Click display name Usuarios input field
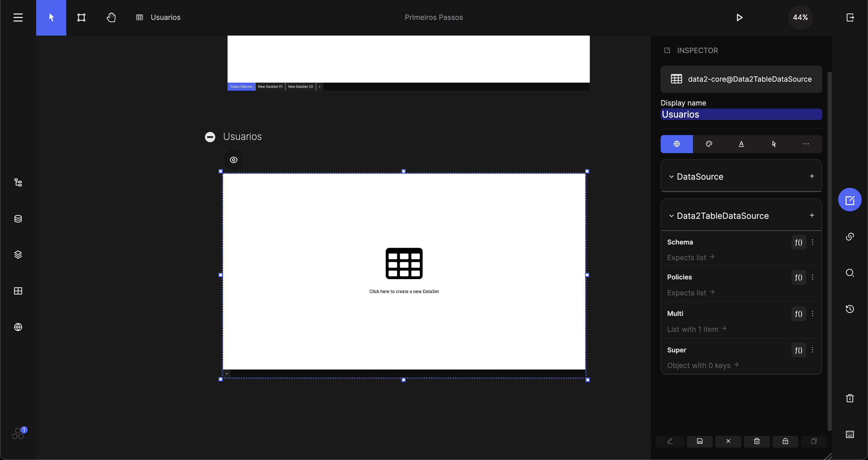Screen dimensions: 868x460 click(741, 114)
